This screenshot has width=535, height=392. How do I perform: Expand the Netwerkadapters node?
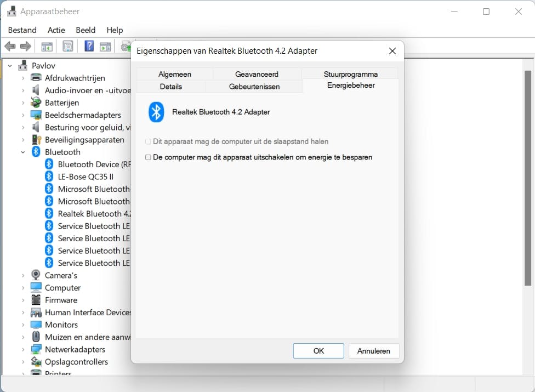23,349
